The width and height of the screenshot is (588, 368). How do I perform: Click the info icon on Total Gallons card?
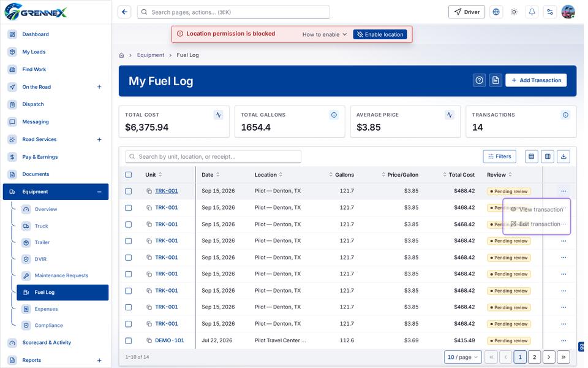pyautogui.click(x=334, y=115)
